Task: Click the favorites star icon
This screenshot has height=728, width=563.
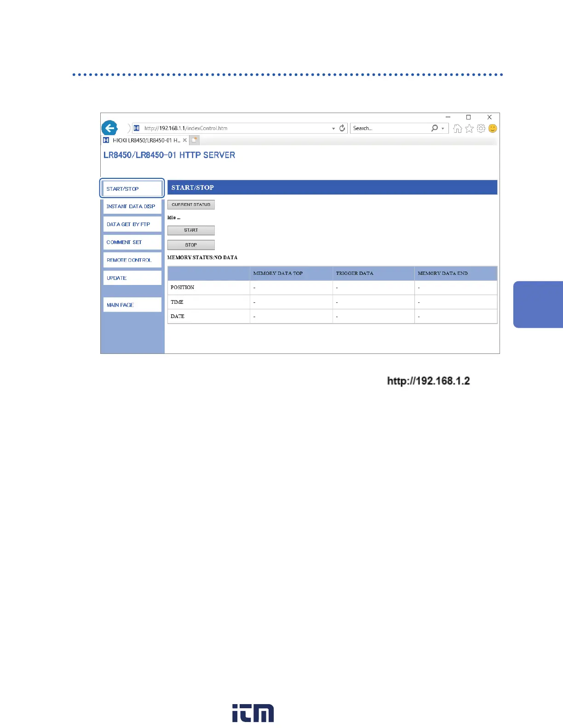Action: [x=469, y=128]
